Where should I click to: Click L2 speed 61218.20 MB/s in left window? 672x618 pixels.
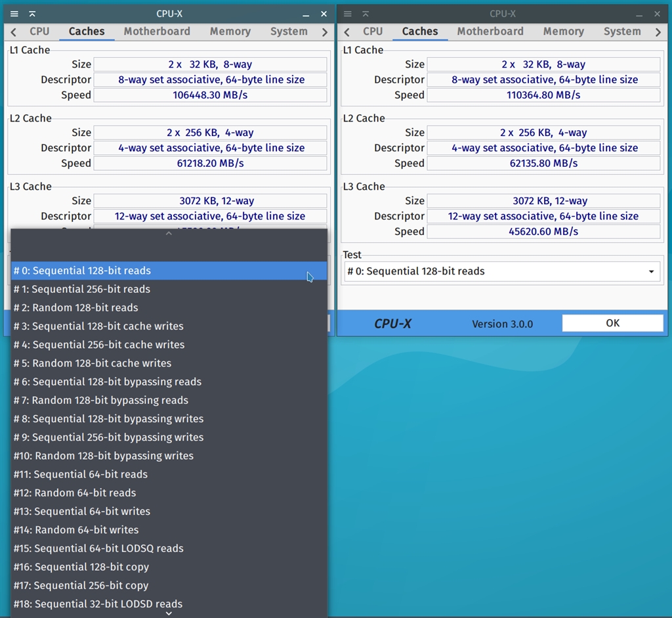210,163
